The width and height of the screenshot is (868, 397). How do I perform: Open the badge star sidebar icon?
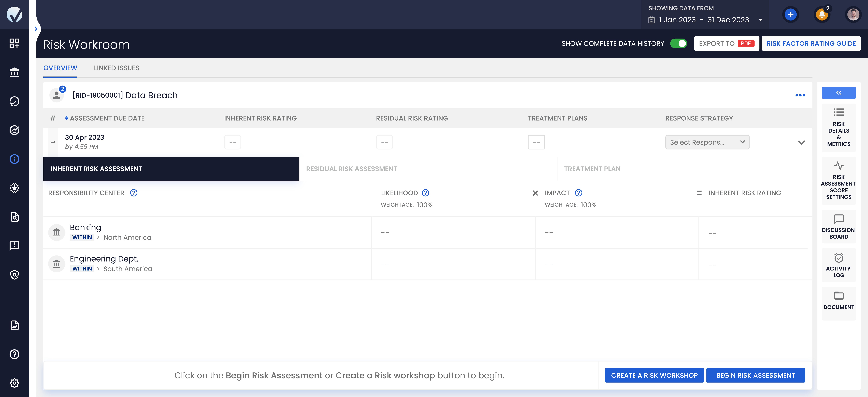14,188
